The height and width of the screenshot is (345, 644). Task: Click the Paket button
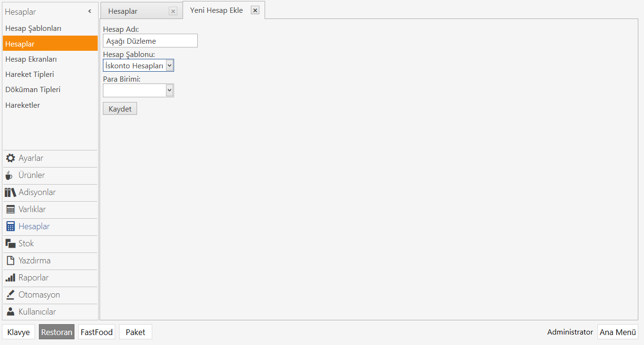(136, 332)
